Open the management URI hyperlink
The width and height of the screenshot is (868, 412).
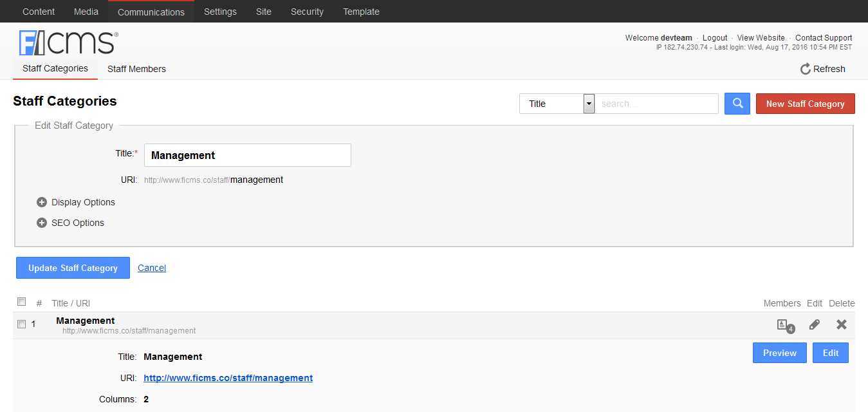pyautogui.click(x=228, y=378)
